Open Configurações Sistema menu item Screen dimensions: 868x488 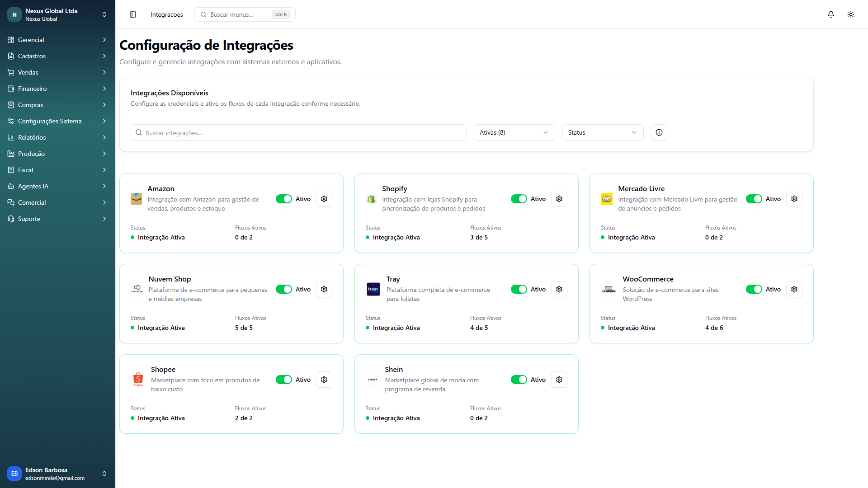[57, 121]
